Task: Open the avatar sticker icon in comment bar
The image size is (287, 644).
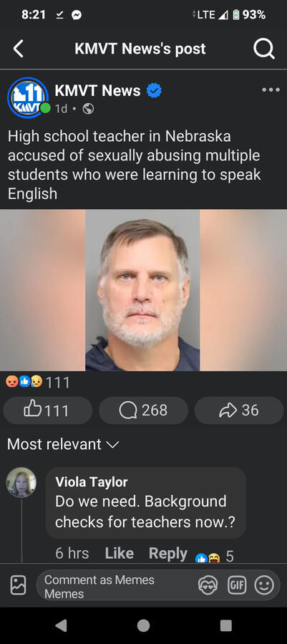Action: 208,586
